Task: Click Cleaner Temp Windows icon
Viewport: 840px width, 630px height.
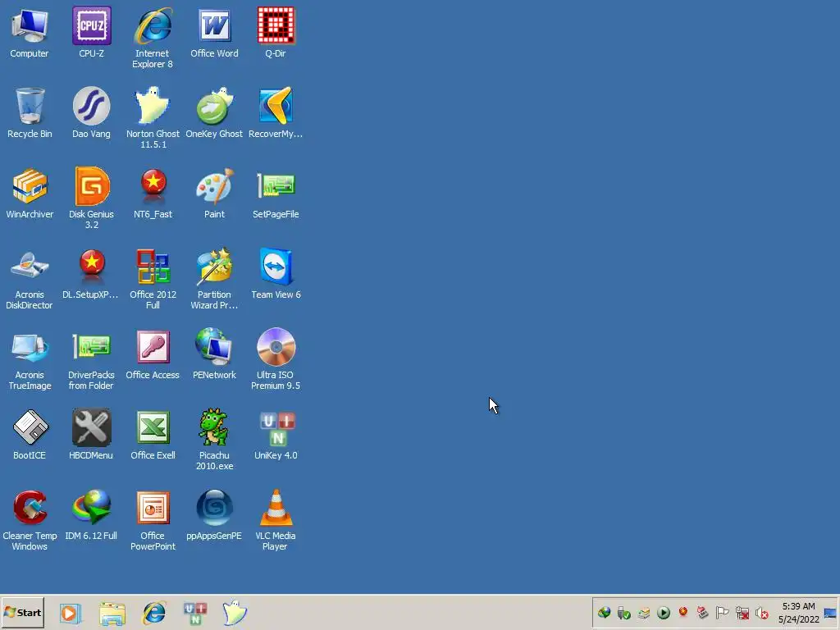Action: tap(30, 519)
